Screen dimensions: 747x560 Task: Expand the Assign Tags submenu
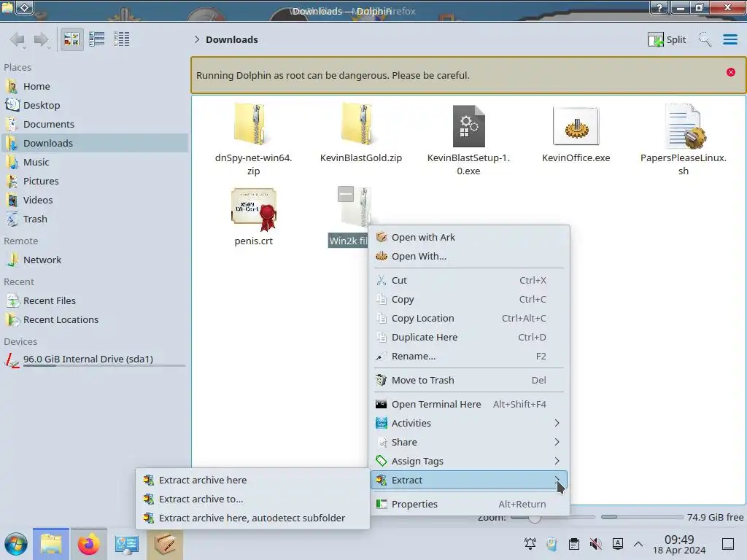(470, 462)
